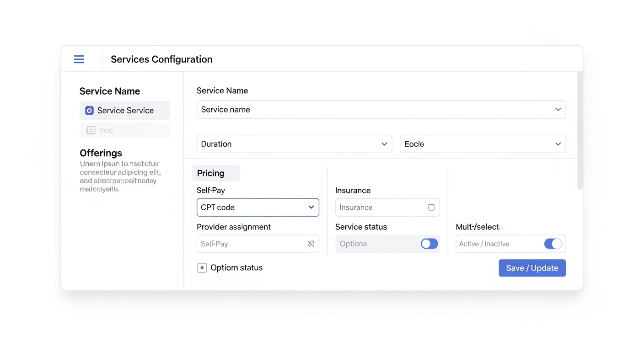
Task: Toggle the Active / Inactive switch
Action: [553, 244]
